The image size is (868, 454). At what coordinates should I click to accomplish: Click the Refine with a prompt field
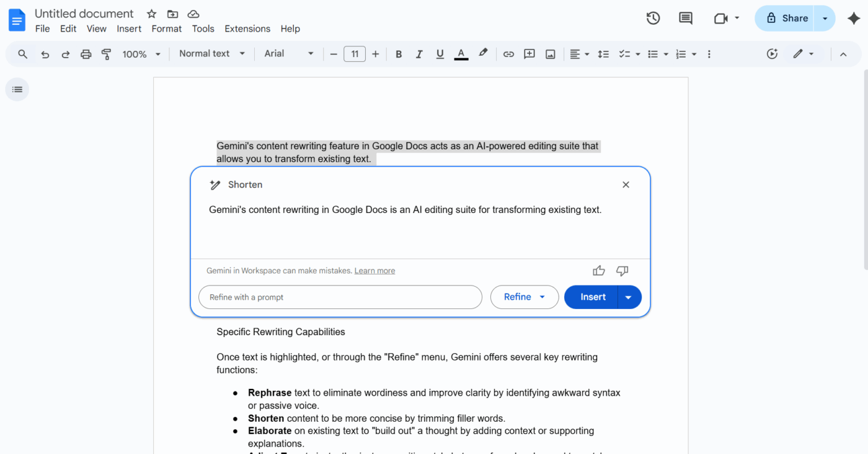coord(340,297)
